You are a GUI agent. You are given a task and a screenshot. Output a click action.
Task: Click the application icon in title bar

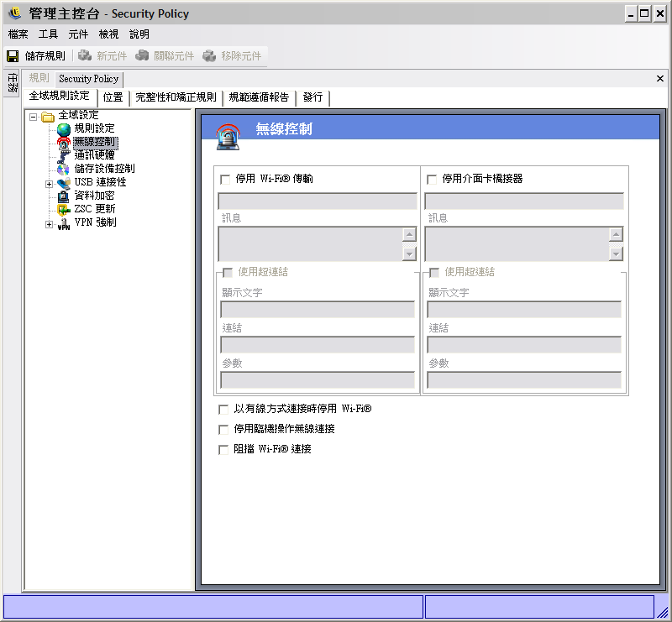14,13
